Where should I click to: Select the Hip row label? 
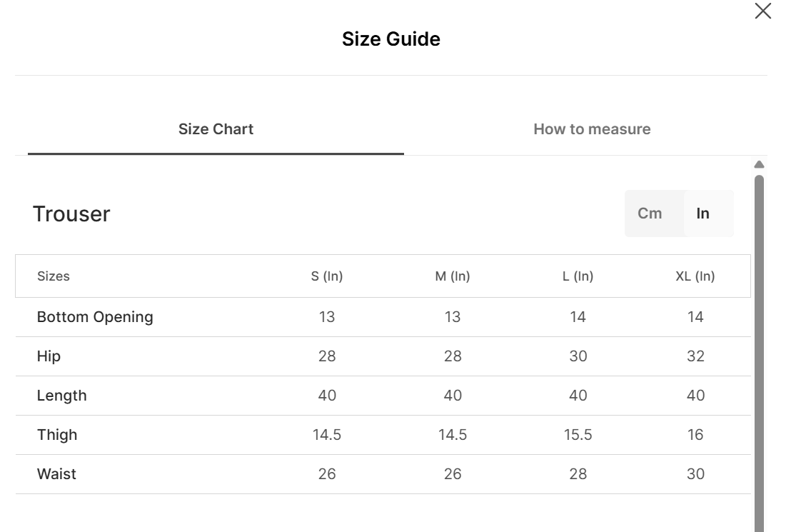pos(49,356)
